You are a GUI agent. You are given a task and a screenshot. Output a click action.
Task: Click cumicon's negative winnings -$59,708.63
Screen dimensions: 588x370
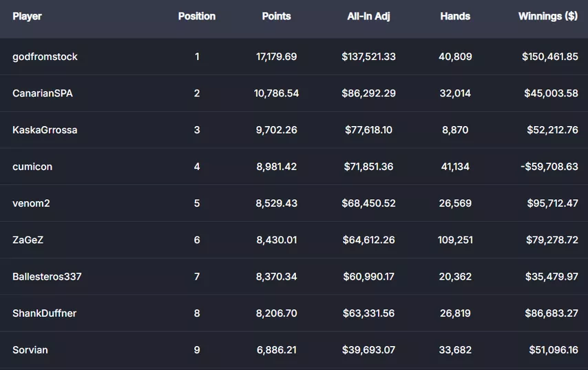coord(549,167)
